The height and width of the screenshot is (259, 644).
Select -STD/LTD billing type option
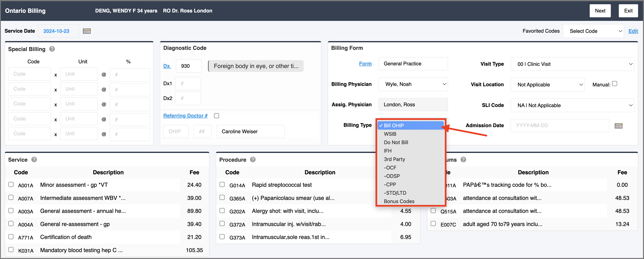pos(411,193)
